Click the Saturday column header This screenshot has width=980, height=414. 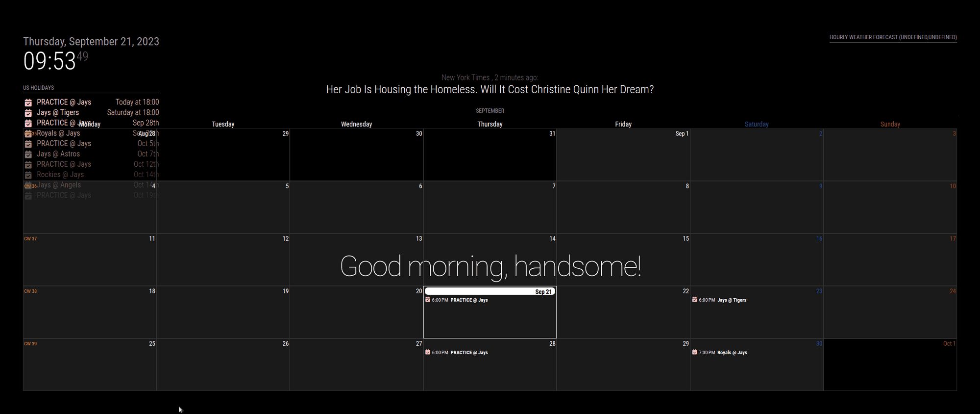pos(757,124)
